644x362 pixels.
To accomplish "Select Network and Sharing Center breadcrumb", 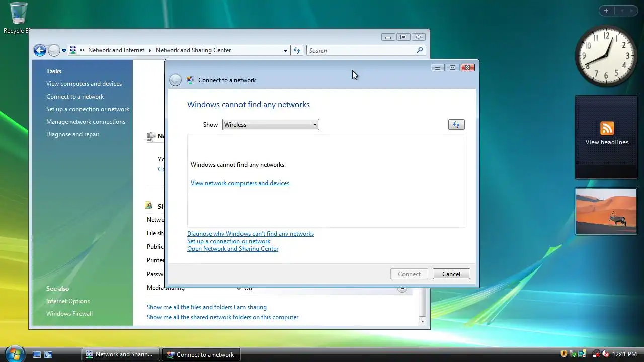I will pos(193,50).
